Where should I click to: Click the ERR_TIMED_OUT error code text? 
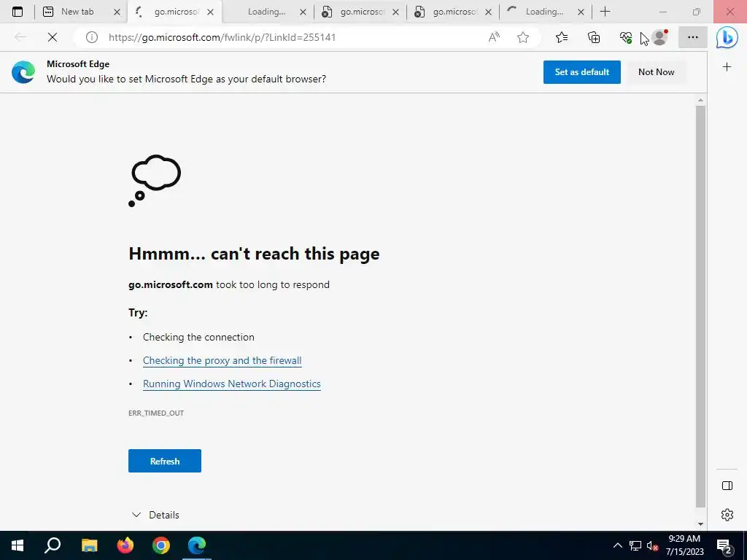[x=156, y=413]
